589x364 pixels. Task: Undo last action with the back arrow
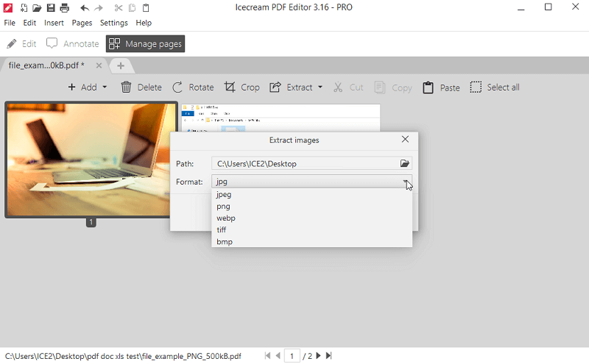point(85,8)
